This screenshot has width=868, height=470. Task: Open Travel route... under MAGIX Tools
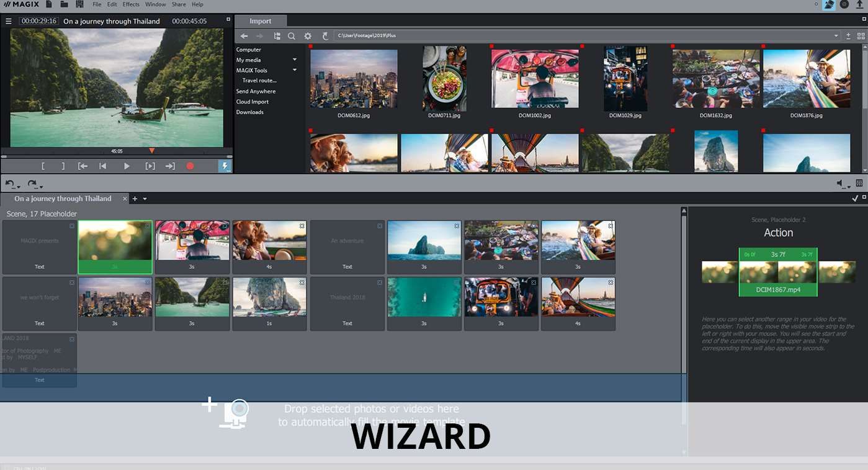click(x=259, y=81)
